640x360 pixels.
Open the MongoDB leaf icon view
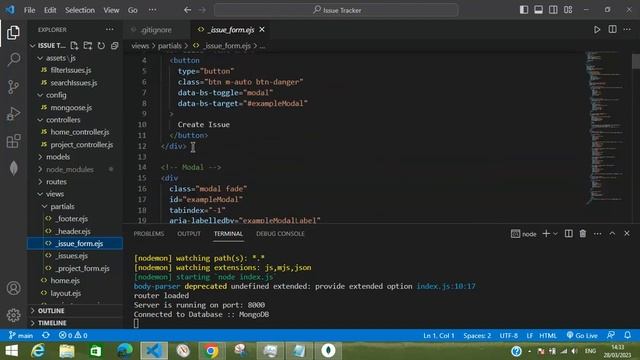pos(13,168)
